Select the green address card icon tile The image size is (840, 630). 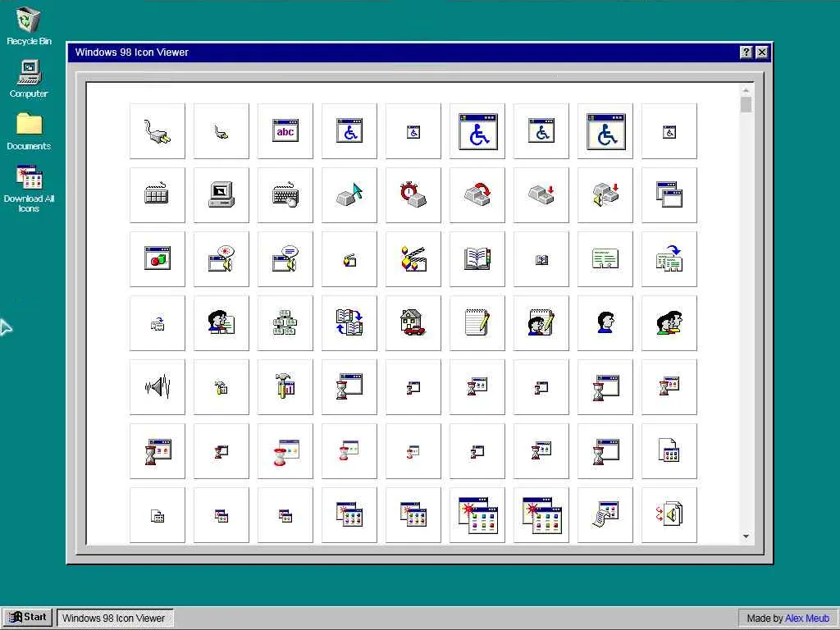point(605,259)
